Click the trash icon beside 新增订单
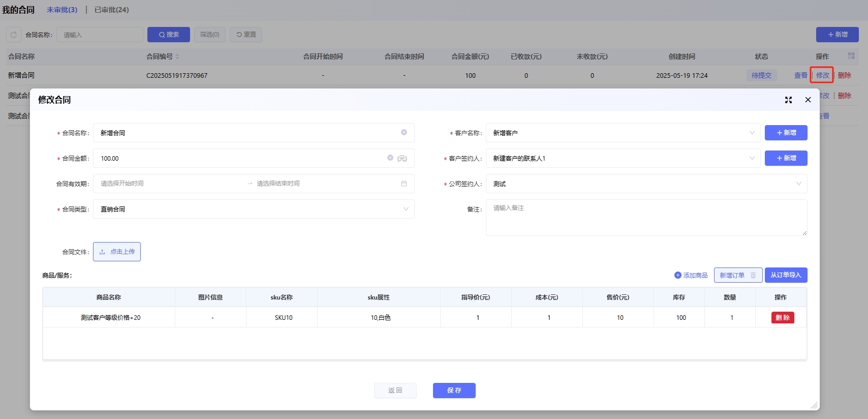868x419 pixels. (753, 275)
